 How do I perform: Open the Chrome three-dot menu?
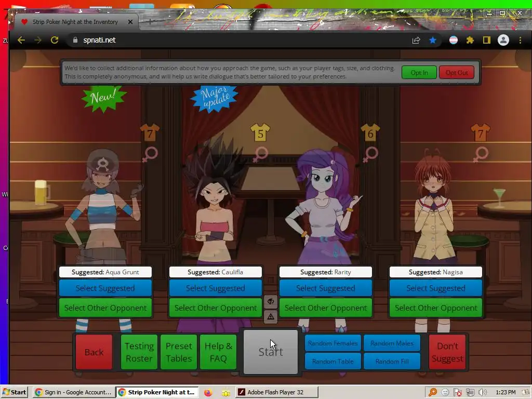[520, 41]
